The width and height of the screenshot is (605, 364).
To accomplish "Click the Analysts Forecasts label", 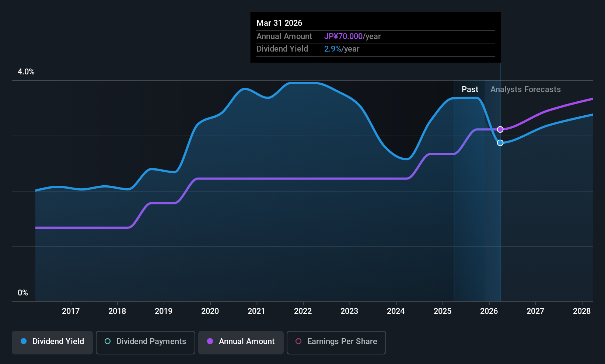I will coord(525,90).
